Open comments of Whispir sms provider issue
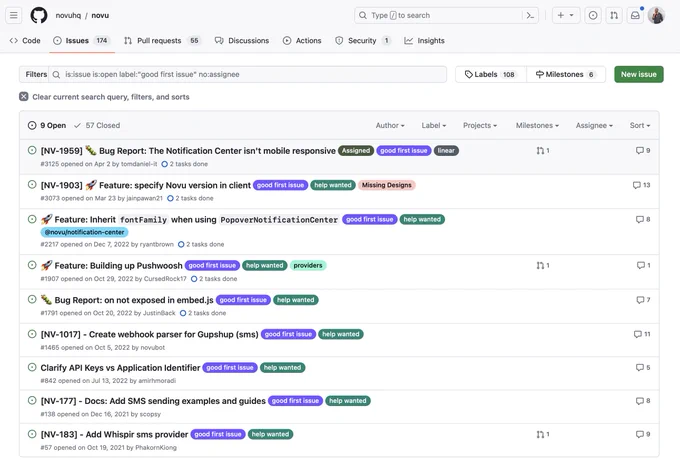The width and height of the screenshot is (680, 464). [x=643, y=434]
